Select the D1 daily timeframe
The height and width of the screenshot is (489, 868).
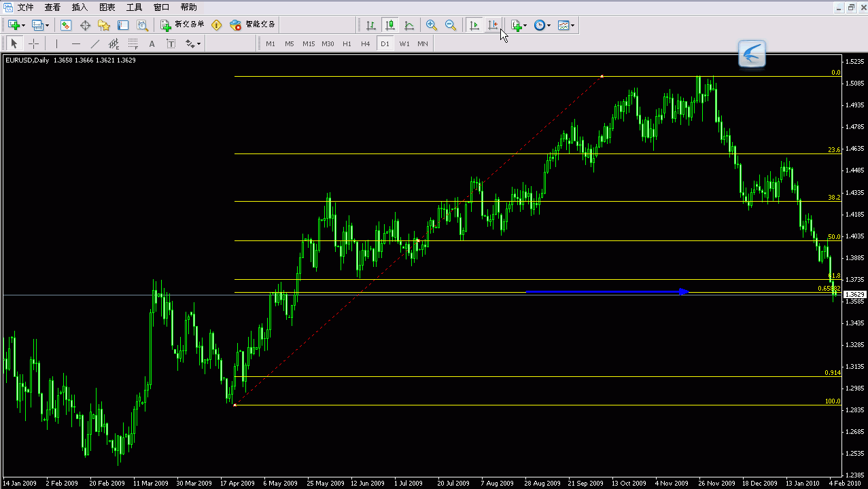(x=385, y=43)
